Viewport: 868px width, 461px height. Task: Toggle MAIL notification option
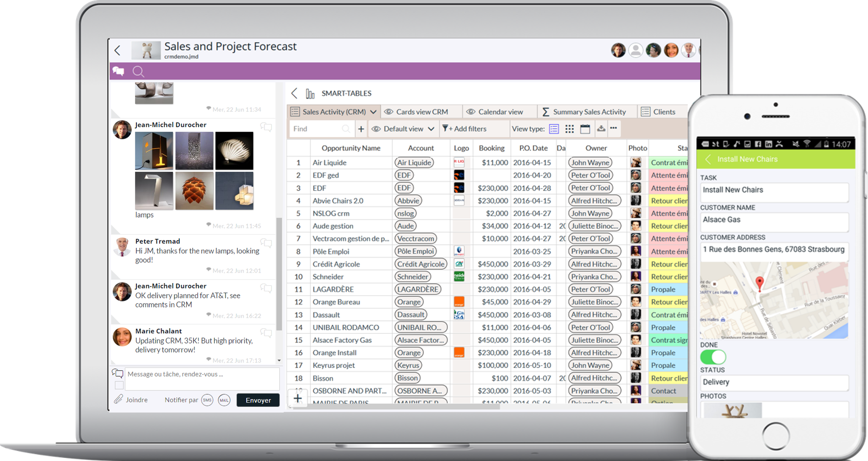[224, 400]
